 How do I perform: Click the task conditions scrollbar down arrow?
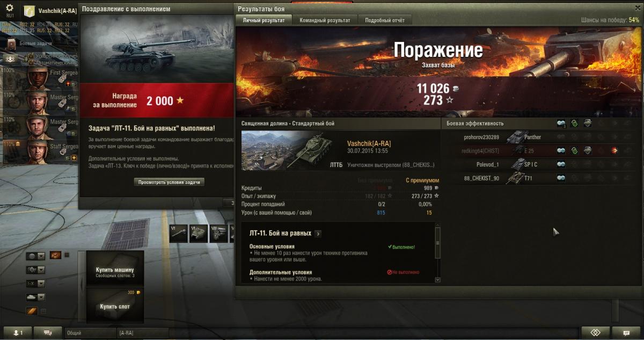(437, 280)
